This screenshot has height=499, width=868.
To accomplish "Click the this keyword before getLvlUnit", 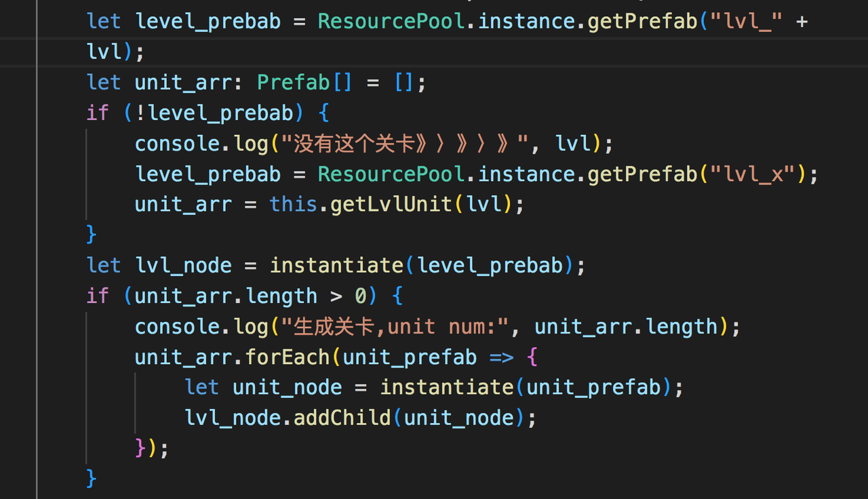I will [293, 205].
